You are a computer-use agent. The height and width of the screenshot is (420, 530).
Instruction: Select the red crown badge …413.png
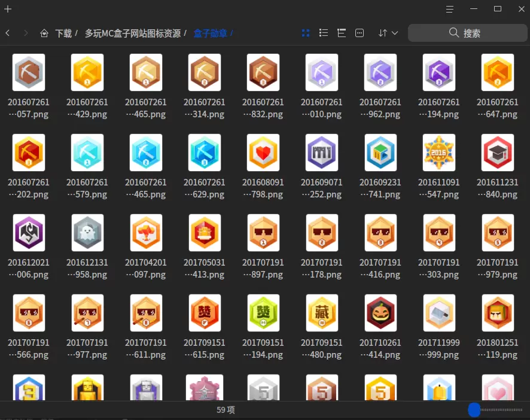tap(205, 233)
